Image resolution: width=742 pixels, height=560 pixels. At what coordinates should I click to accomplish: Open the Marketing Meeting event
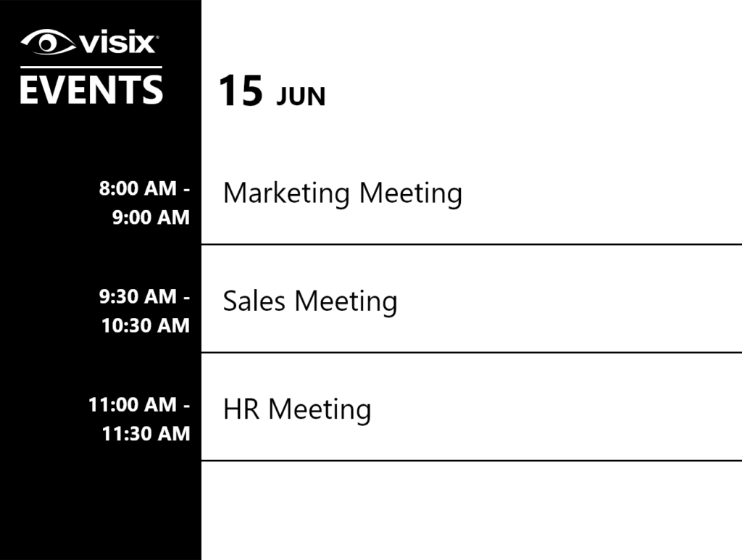coord(342,193)
